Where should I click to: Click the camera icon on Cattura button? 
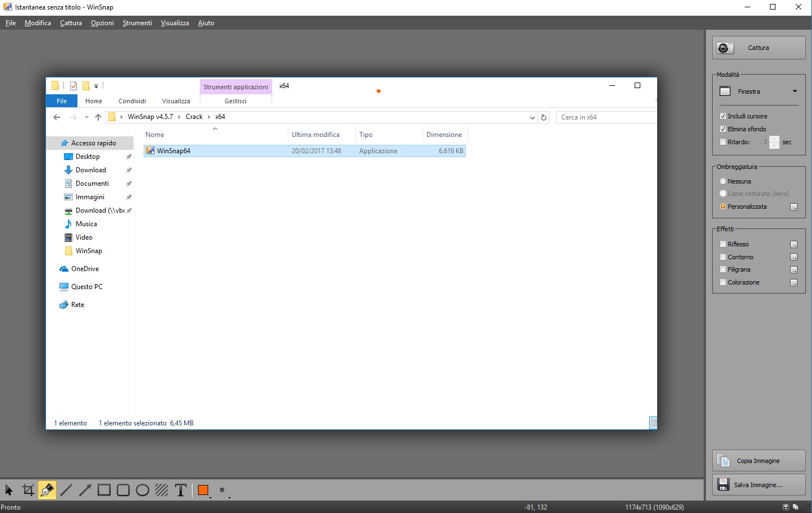click(724, 48)
